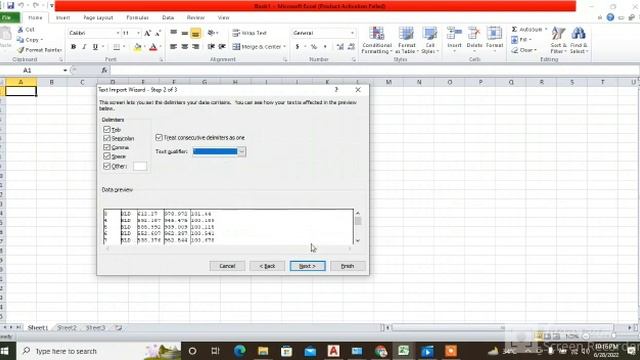Click the Data preview vertical scrollbar
Screen dimensions: 640x360
358,227
